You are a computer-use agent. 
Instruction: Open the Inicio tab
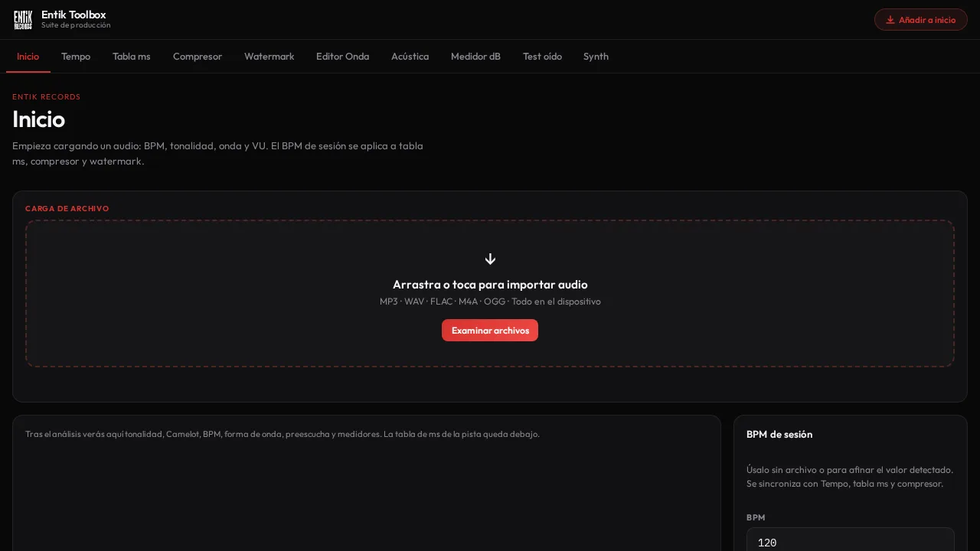28,57
